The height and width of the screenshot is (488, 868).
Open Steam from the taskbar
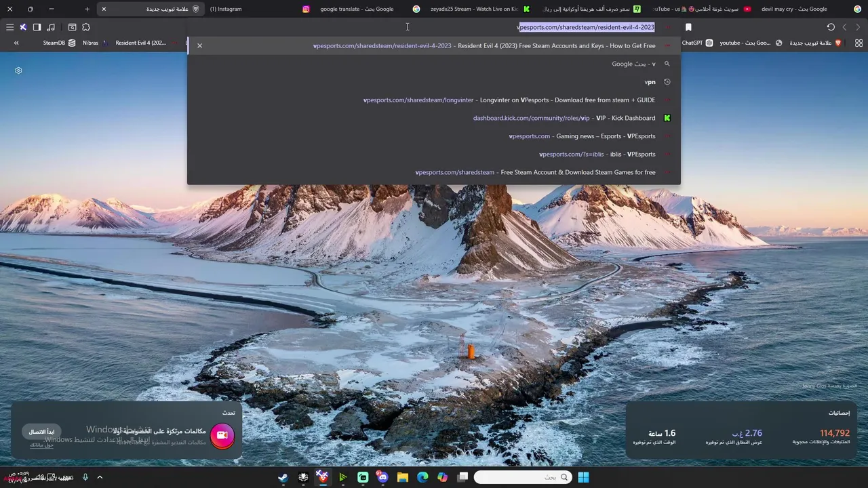(x=283, y=477)
